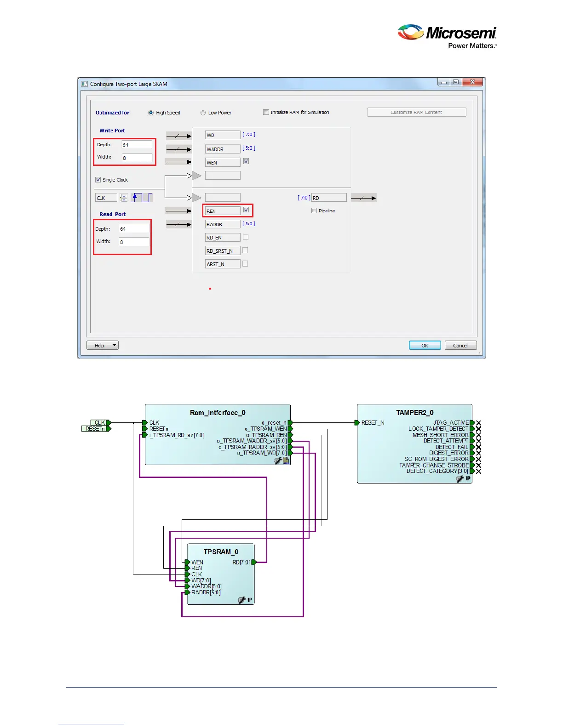563x728 pixels.
Task: Select the High Speed radio button
Action: (x=151, y=113)
